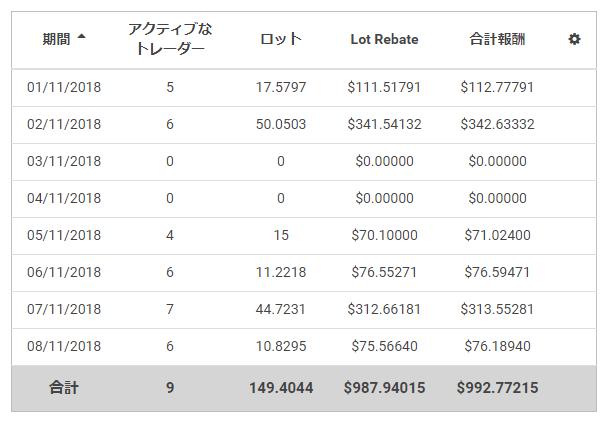Click lot value 50.0503
The image size is (613, 427).
click(x=281, y=124)
